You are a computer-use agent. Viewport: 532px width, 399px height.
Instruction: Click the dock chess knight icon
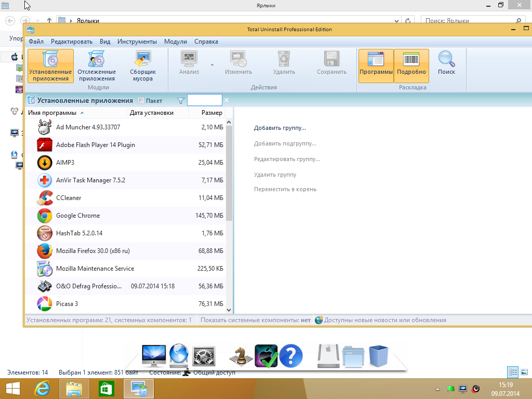[x=241, y=356]
